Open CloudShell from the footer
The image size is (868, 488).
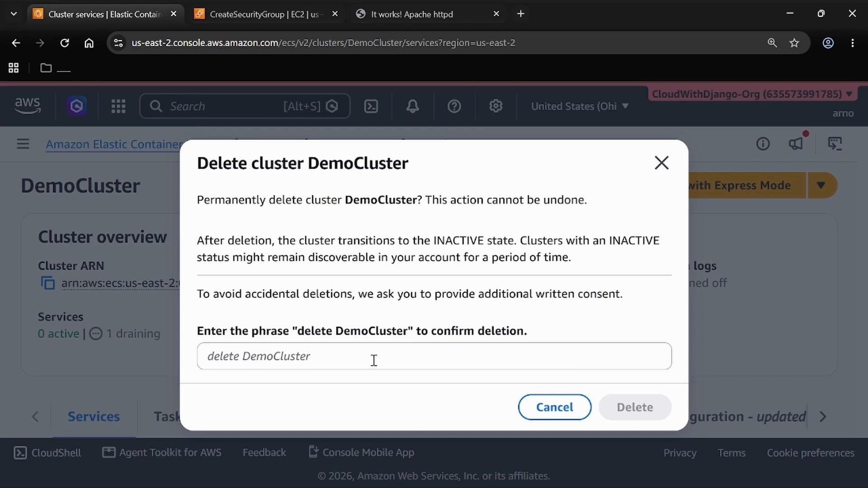click(47, 453)
